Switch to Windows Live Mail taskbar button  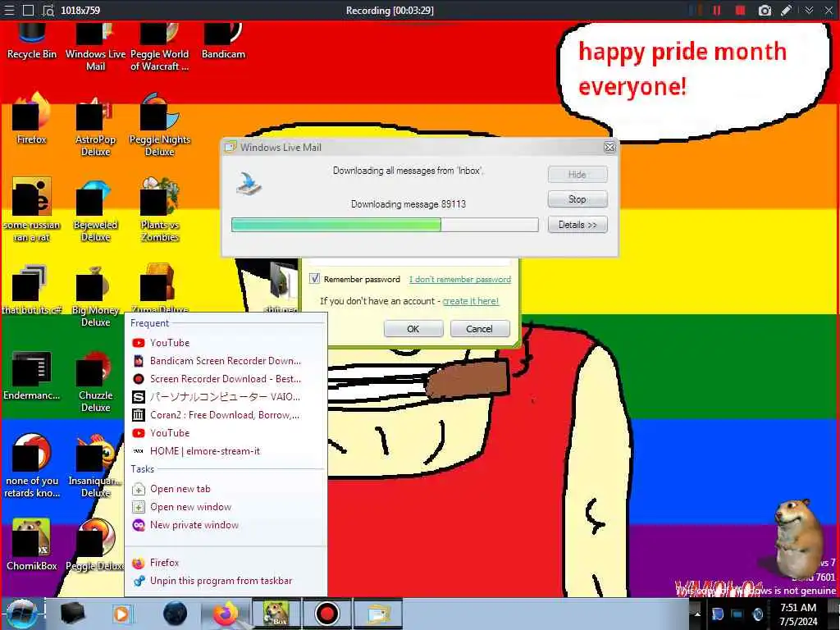point(377,614)
